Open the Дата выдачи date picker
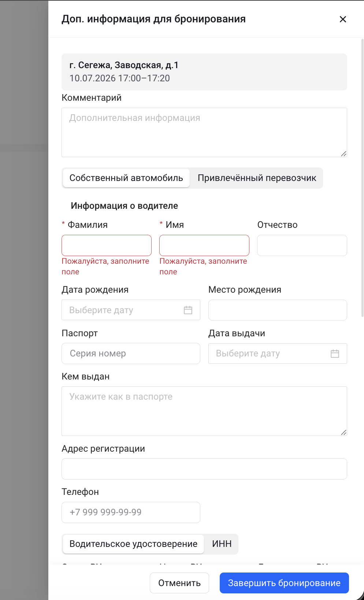364x600 pixels. coord(278,353)
